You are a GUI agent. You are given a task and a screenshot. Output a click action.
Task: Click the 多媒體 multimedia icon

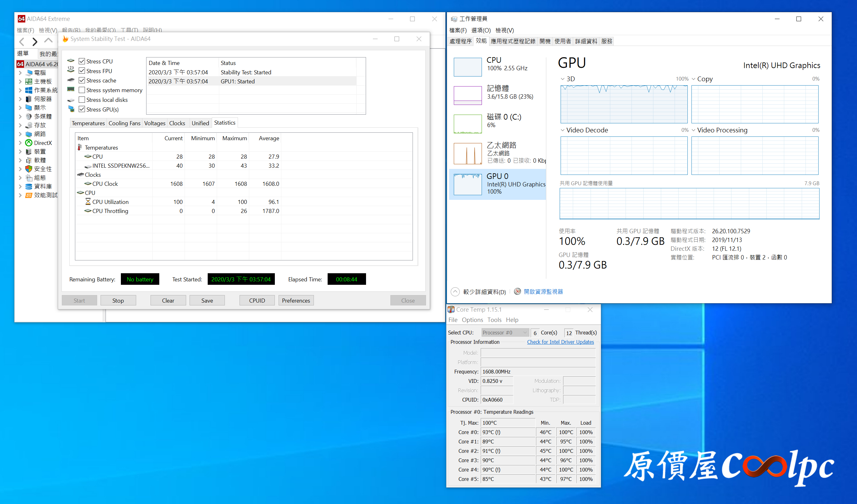(29, 116)
